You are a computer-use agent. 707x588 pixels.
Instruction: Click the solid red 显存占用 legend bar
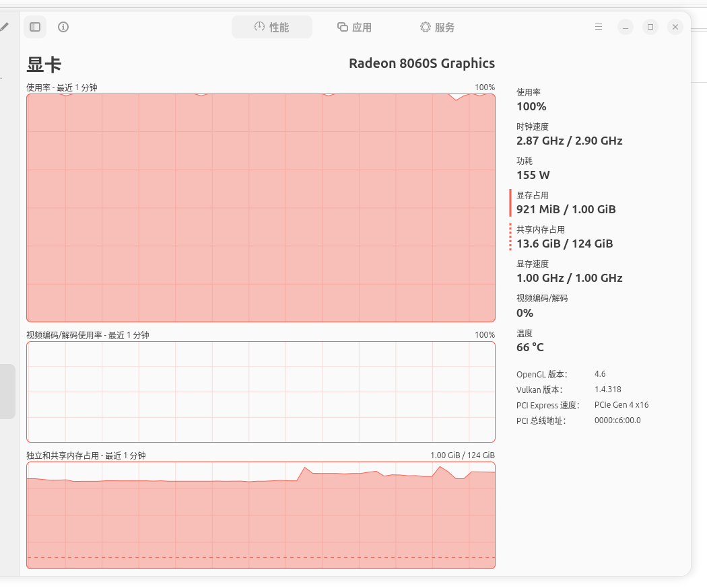[510, 203]
